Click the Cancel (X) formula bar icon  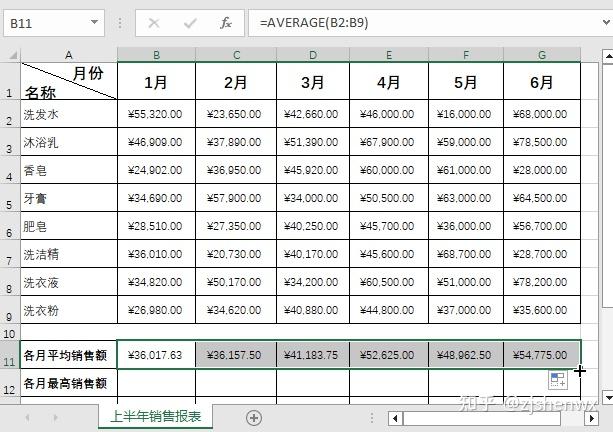154,23
